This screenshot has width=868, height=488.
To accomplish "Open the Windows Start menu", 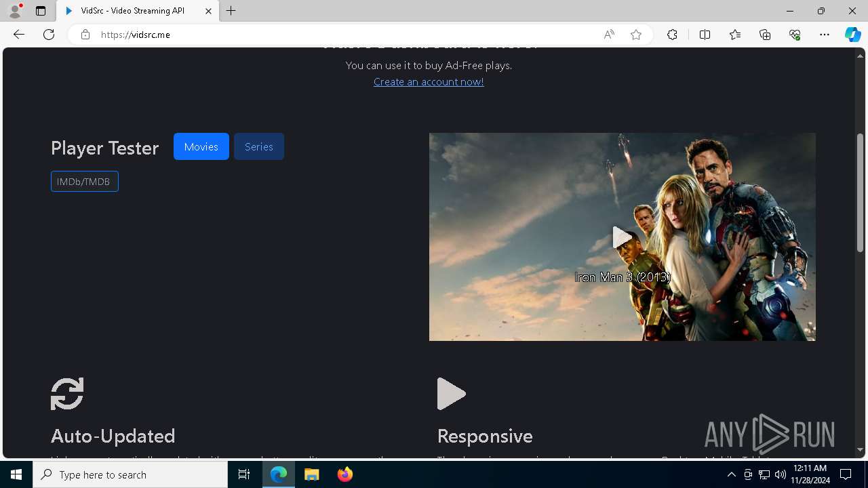I will [16, 474].
